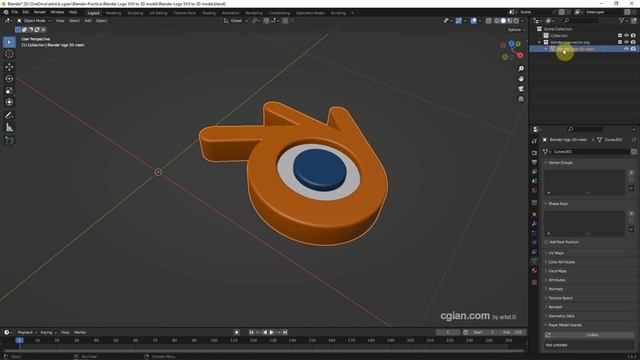Image resolution: width=640 pixels, height=360 pixels.
Task: Switch orthographic/perspective grid icon in viewport
Action: point(521,99)
